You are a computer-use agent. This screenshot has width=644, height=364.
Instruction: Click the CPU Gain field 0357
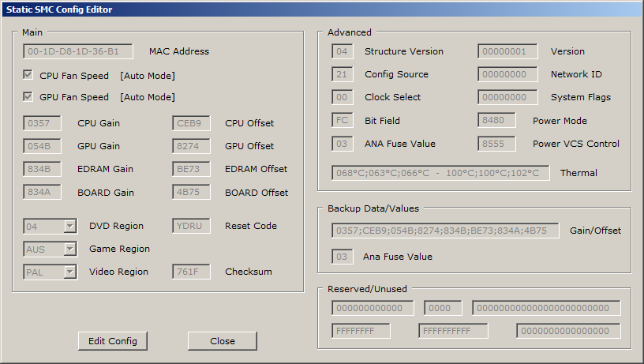(42, 123)
